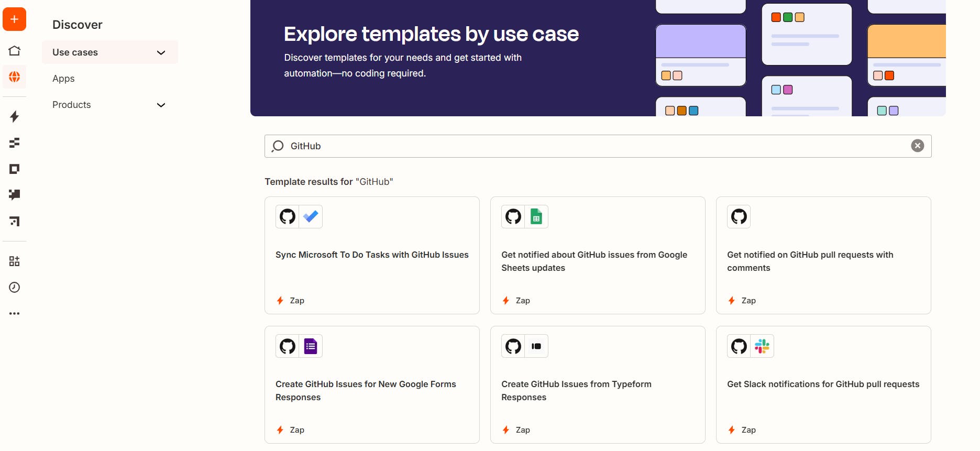Click Zap label on Google Forms card
980x451 pixels.
[x=297, y=430]
